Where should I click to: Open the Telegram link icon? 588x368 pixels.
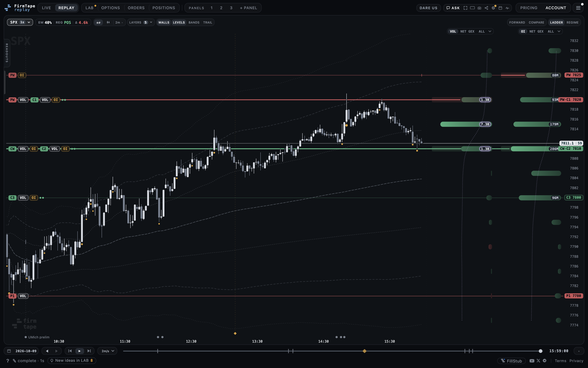tap(545, 361)
